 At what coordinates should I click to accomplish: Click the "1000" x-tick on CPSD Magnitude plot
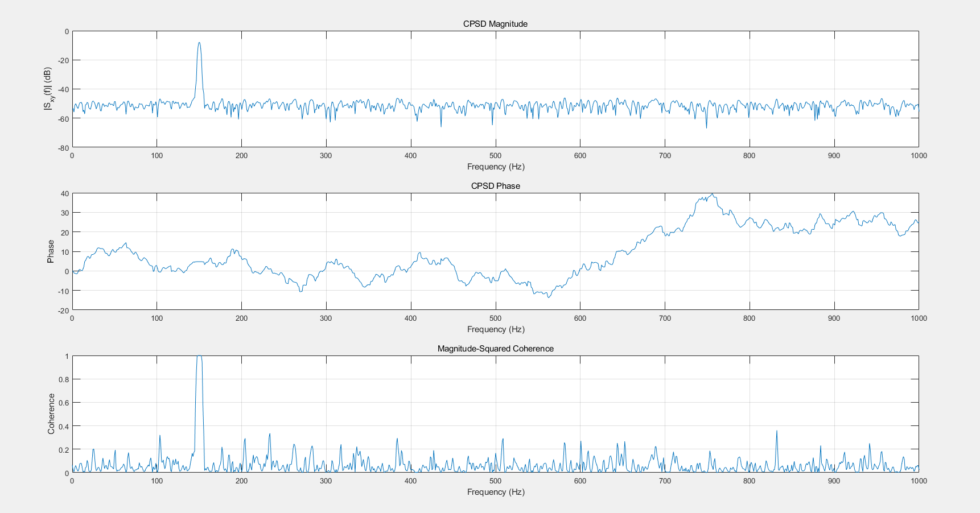click(919, 155)
